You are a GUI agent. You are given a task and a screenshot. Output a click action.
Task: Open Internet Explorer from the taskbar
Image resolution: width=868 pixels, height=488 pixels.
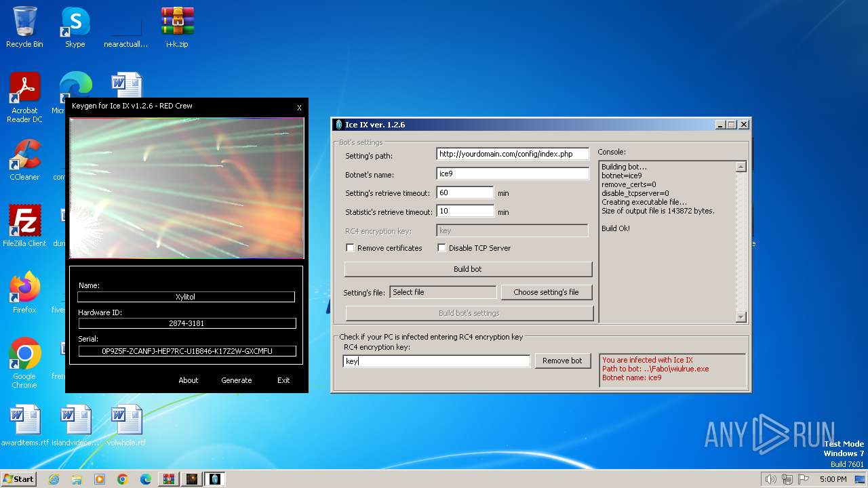(x=54, y=479)
